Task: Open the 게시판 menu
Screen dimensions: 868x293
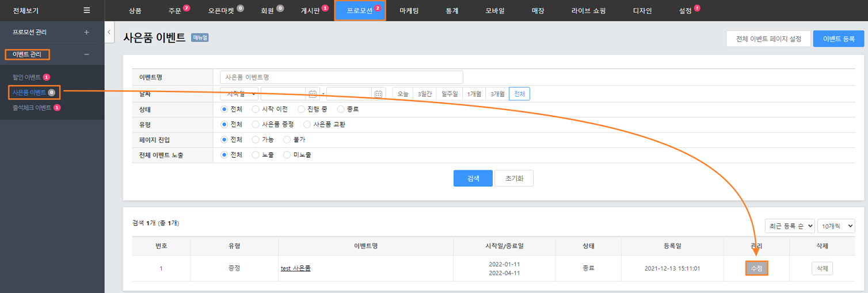Action: [x=310, y=11]
